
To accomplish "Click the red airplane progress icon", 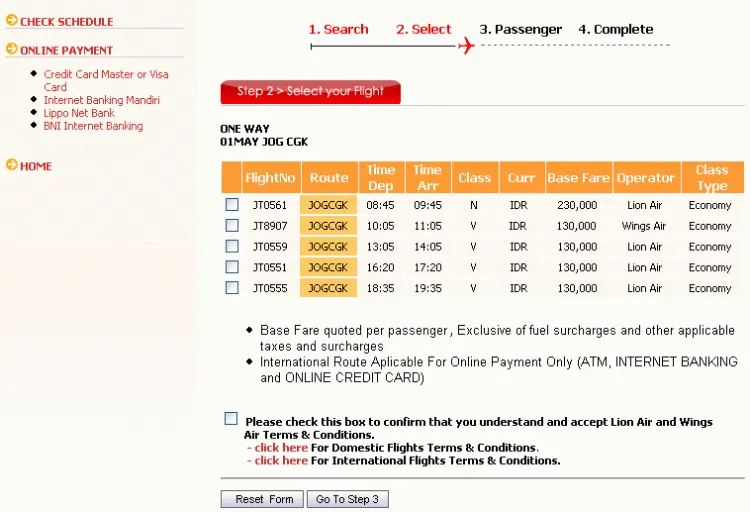I will pyautogui.click(x=466, y=46).
